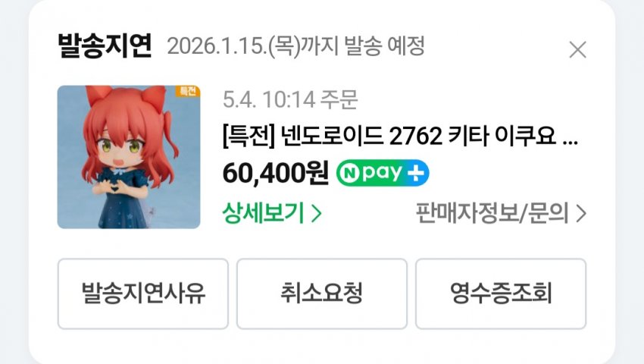
Task: Tap the orange 특전 badge on thumbnail
Action: point(188,91)
